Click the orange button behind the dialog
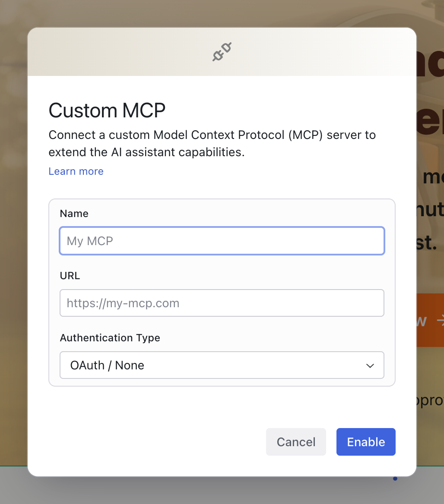Image resolution: width=444 pixels, height=504 pixels. pos(430,320)
